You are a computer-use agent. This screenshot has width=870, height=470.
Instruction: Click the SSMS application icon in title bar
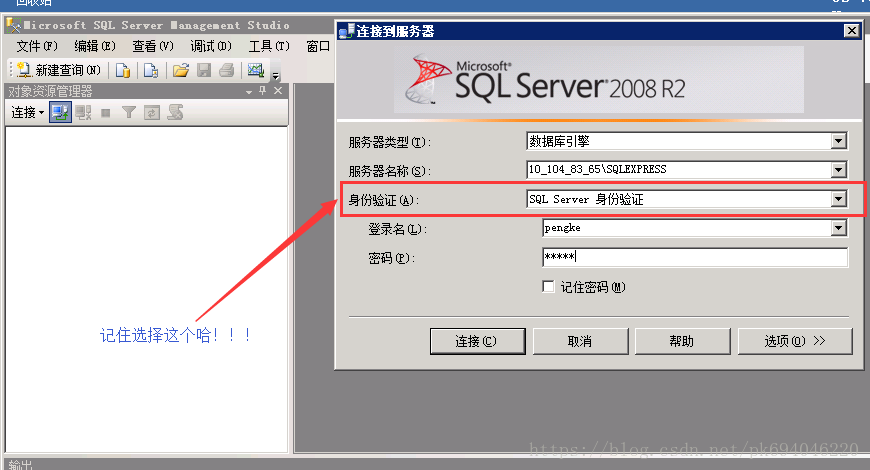pyautogui.click(x=13, y=26)
